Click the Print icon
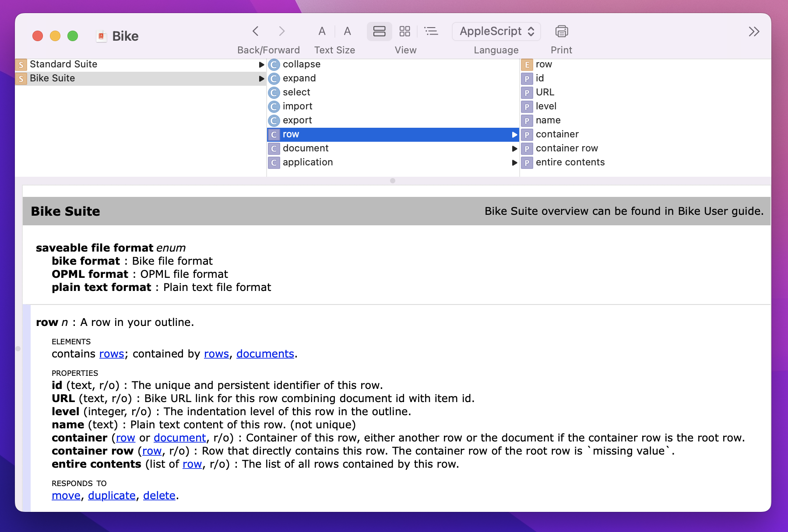This screenshot has width=788, height=532. tap(562, 31)
